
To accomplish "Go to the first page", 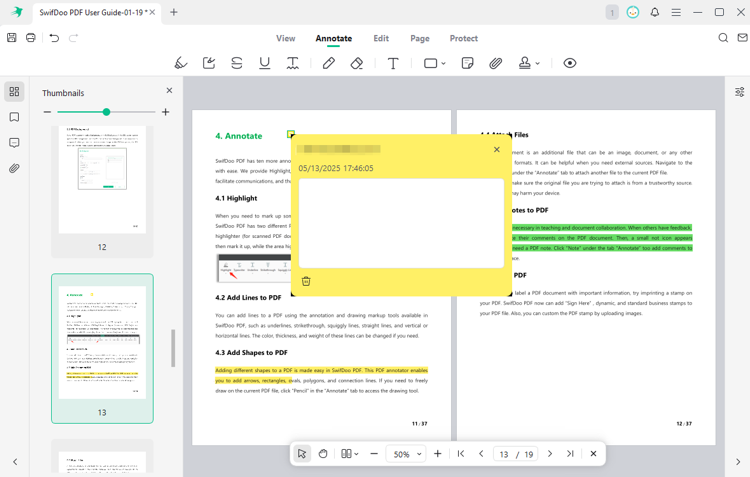I will (x=461, y=454).
